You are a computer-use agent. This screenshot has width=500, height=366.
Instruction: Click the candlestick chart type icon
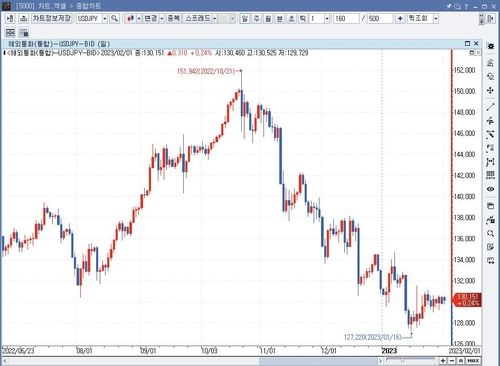coord(130,19)
